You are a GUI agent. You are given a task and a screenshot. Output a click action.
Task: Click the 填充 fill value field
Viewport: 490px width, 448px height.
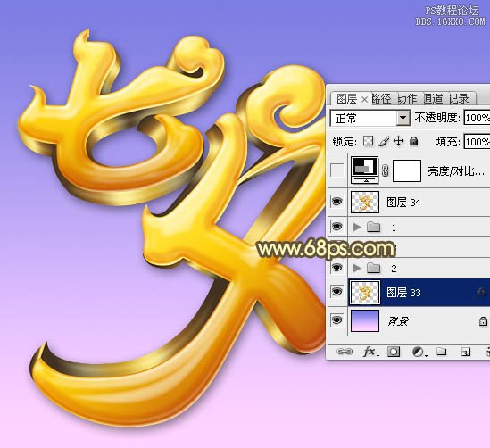coord(477,142)
